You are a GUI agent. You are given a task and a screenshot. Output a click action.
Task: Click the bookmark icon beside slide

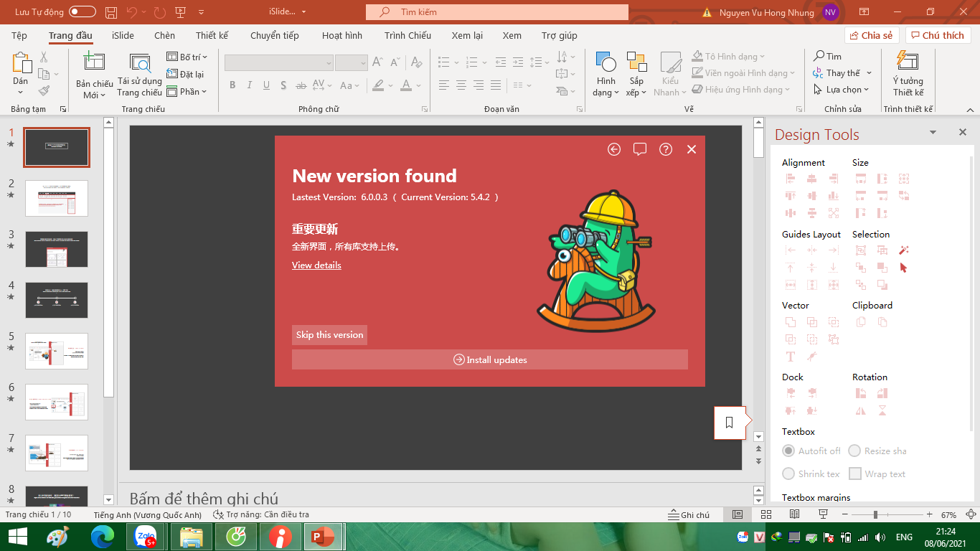coord(730,423)
